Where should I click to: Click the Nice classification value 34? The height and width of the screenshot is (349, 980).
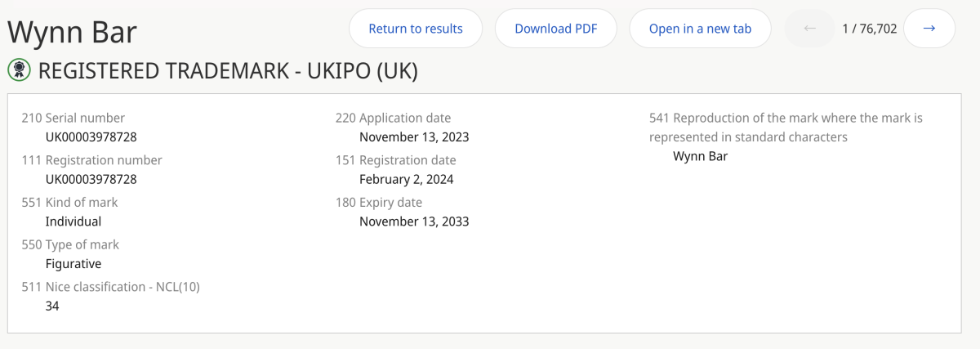pyautogui.click(x=52, y=306)
